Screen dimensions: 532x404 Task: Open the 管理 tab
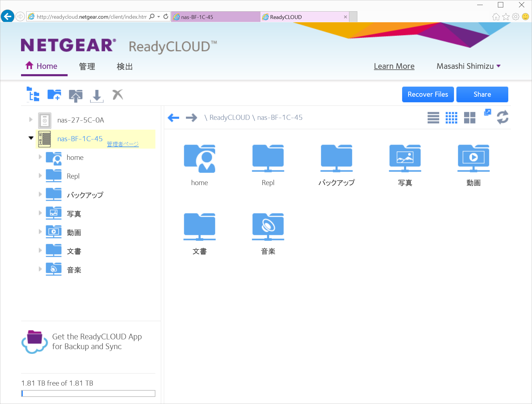pyautogui.click(x=87, y=66)
